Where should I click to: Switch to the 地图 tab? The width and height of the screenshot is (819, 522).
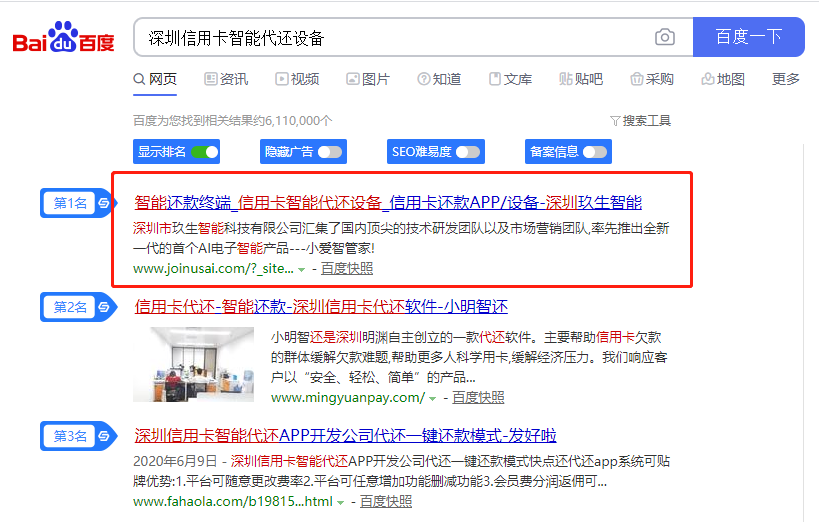[723, 79]
